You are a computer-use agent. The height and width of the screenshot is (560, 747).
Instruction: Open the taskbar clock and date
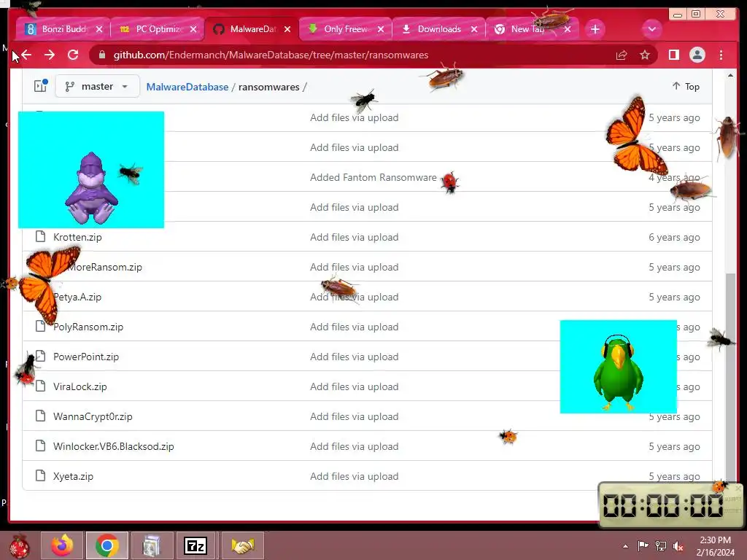(715, 546)
